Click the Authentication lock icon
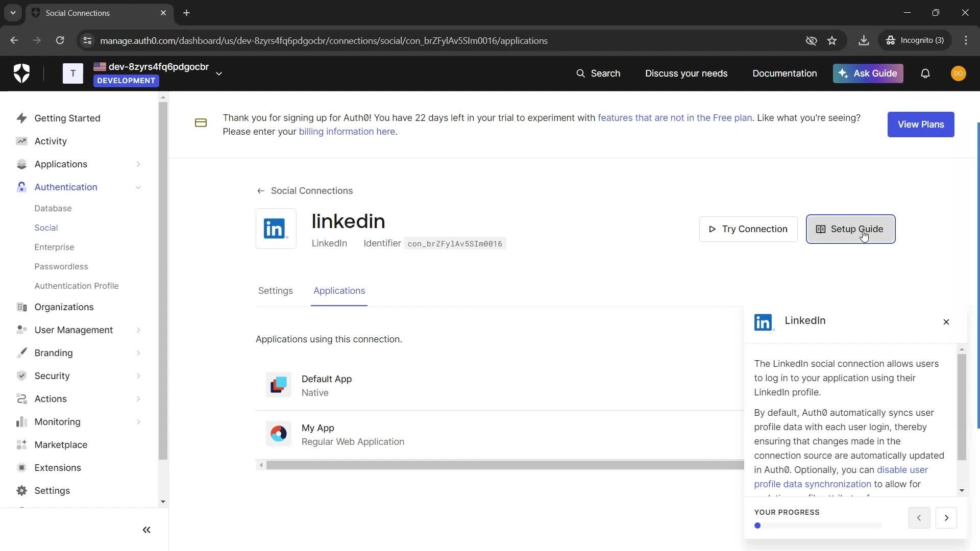This screenshot has height=551, width=980. [21, 187]
